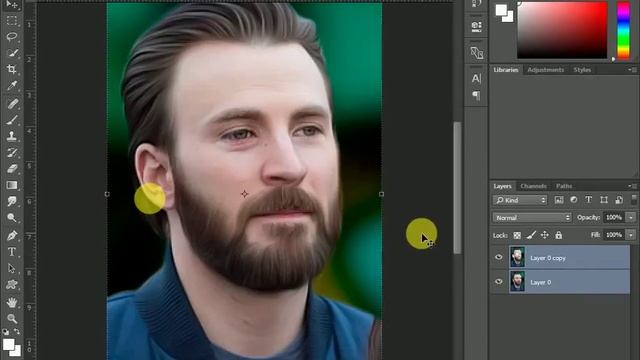
Task: Open the Opacity slider dropdown arrow
Action: tap(631, 218)
